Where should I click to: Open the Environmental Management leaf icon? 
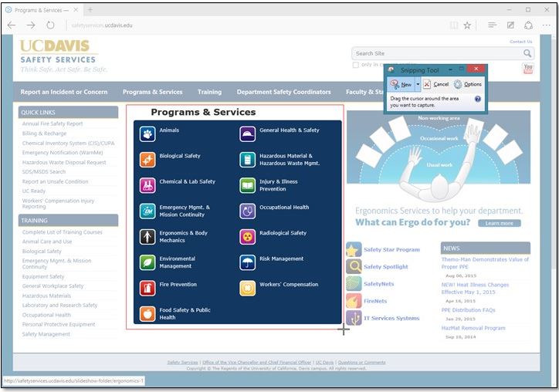tap(147, 262)
